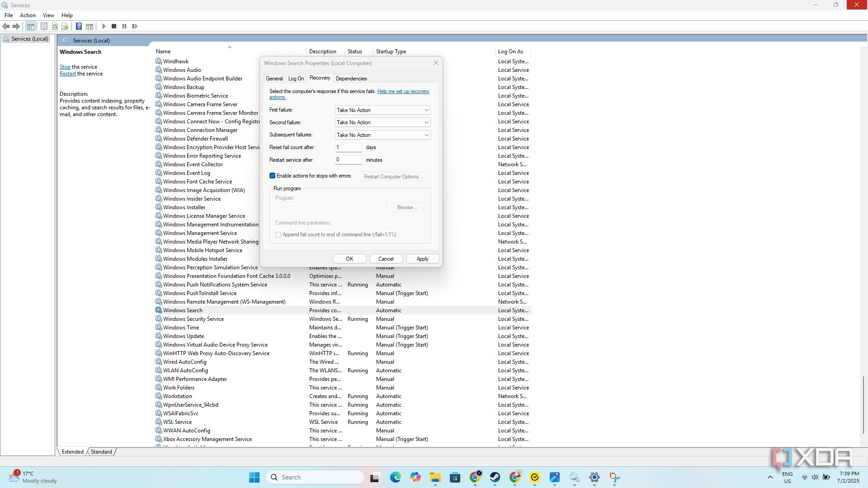Open File Explorer from the taskbar
Screen dimensions: 868x488
click(x=435, y=477)
